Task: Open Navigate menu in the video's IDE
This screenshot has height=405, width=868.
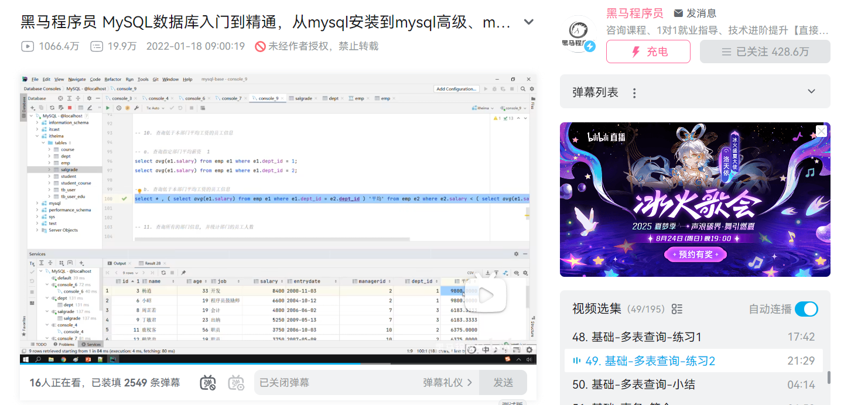Action: [77, 79]
